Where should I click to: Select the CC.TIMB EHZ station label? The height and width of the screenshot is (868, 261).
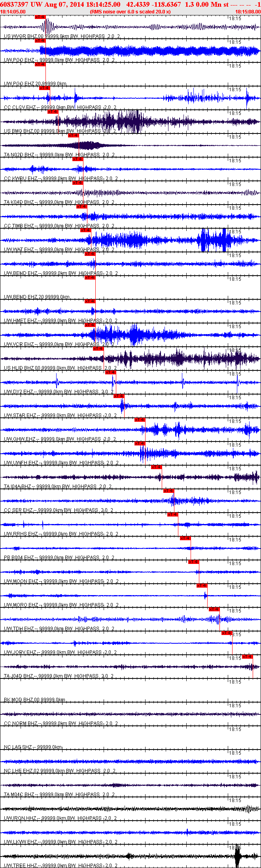coord(59,226)
